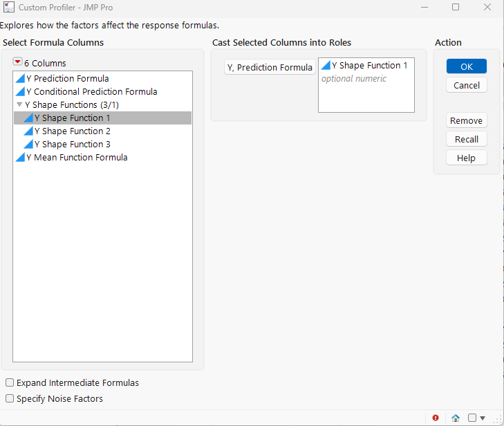The image size is (504, 426).
Task: Click the Y, Prediction Formula role button
Action: pos(270,67)
